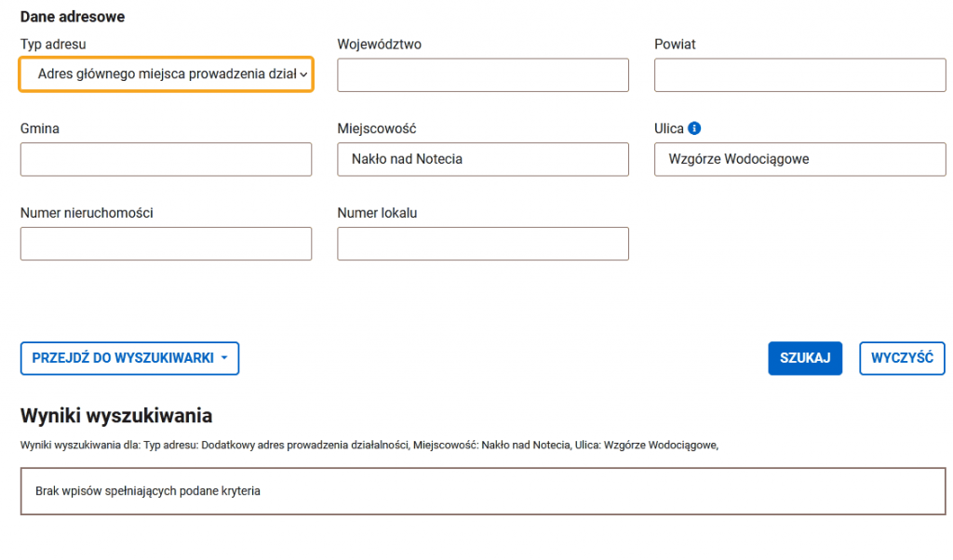Click the Ulica field with Wzgórze Wodociągowe

pos(799,159)
